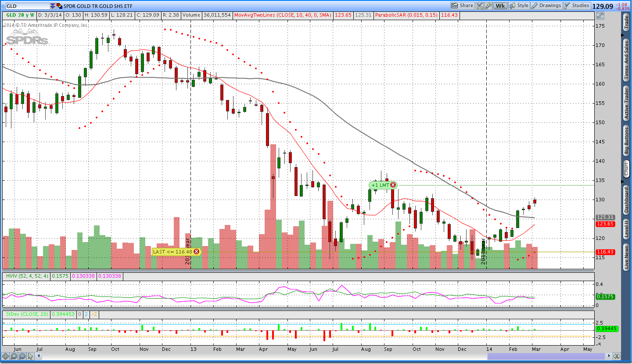Click the 0.39445 green StDev value bubble

point(607,329)
